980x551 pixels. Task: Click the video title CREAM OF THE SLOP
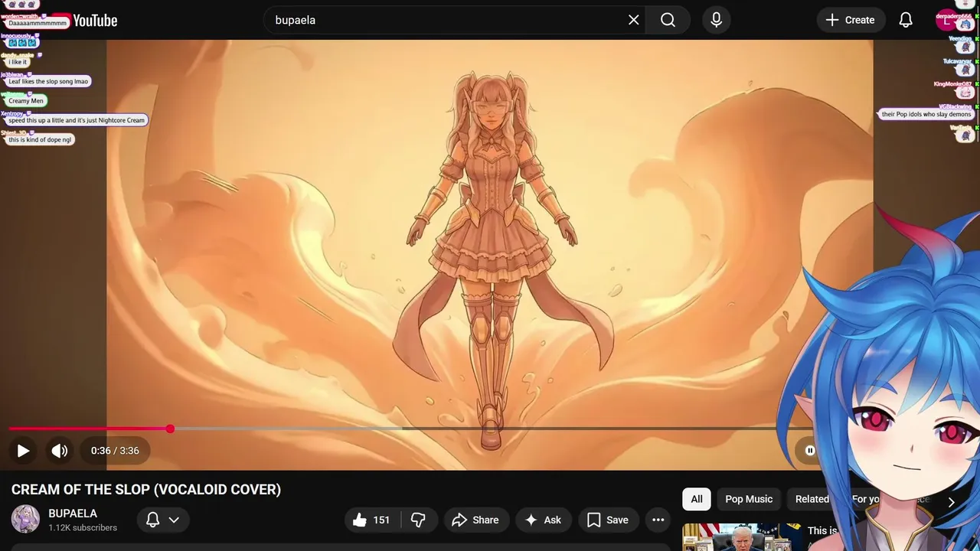click(x=146, y=489)
